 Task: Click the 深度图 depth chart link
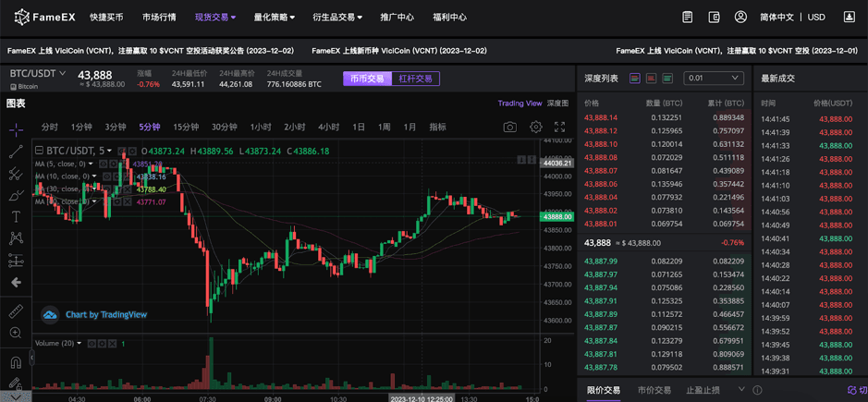557,104
